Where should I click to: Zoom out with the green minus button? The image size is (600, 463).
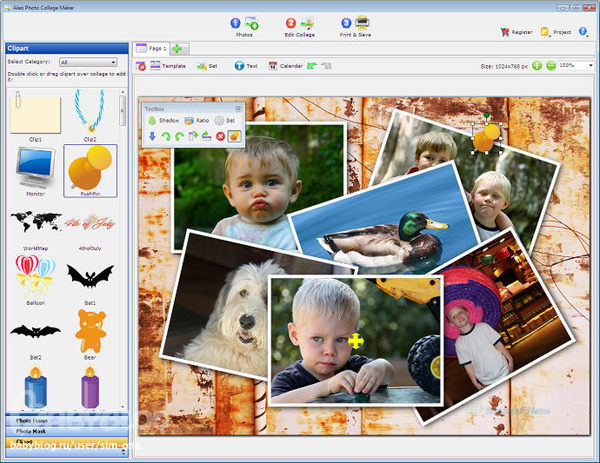coord(551,66)
